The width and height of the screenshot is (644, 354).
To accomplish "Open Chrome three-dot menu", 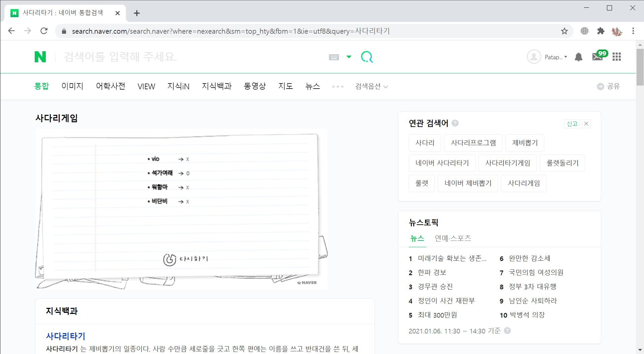I will (x=633, y=31).
